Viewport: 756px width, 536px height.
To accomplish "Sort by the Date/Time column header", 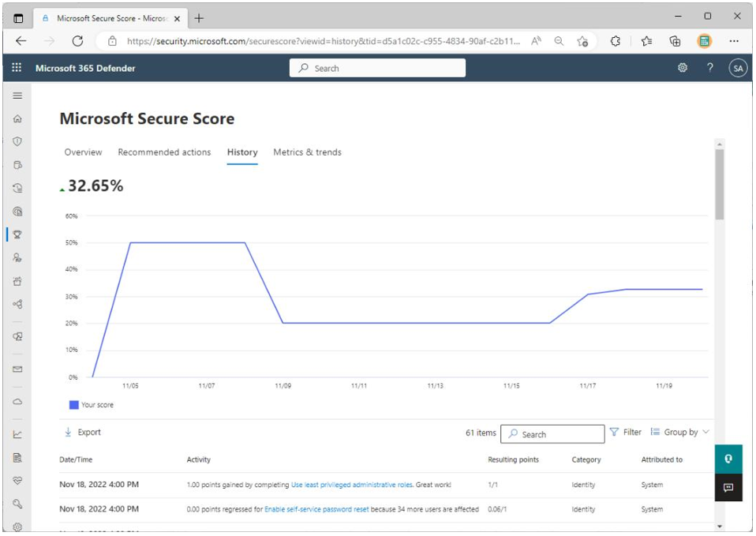I will click(x=76, y=459).
